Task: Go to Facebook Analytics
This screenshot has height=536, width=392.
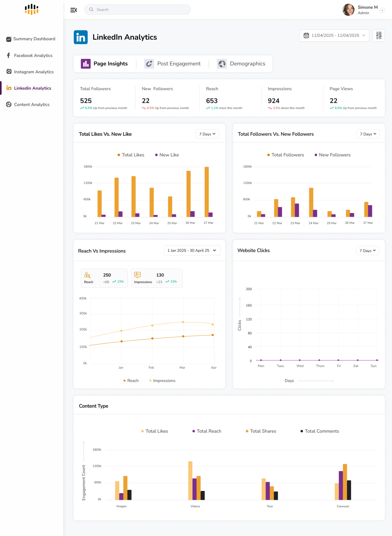Action: (33, 55)
